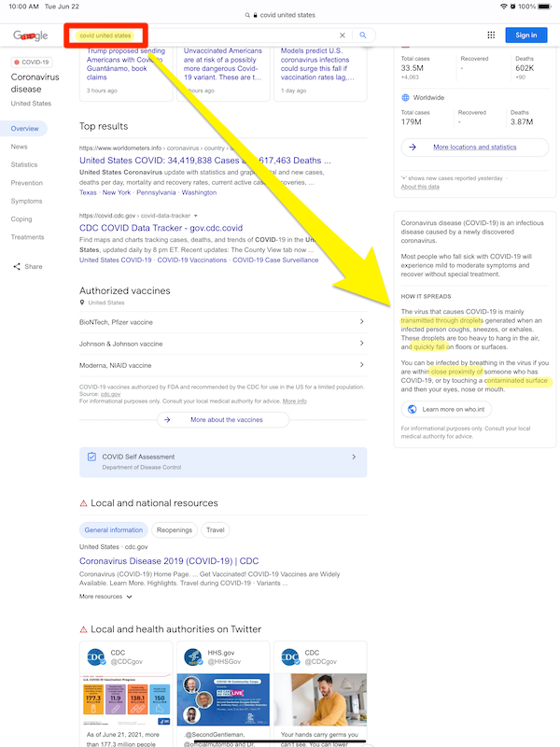Screen dimensions: 560x747
Task: Open the Google apps grid icon
Action: pyautogui.click(x=491, y=35)
